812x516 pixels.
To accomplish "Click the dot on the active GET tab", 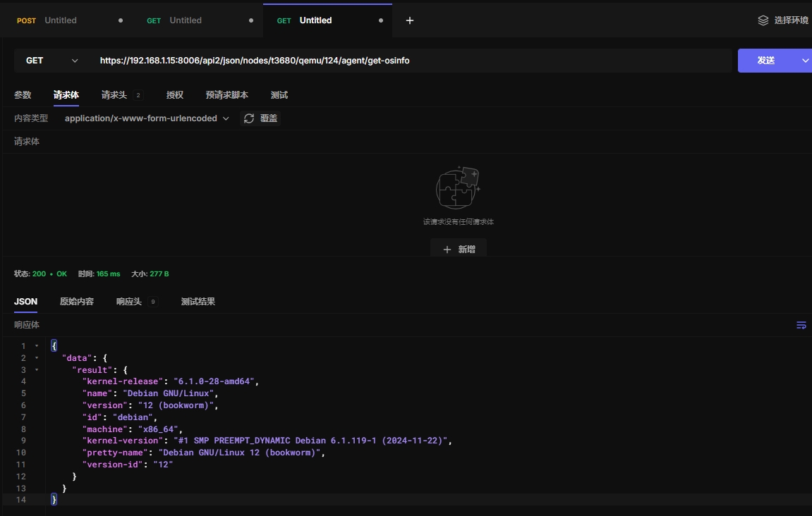I will pyautogui.click(x=381, y=20).
